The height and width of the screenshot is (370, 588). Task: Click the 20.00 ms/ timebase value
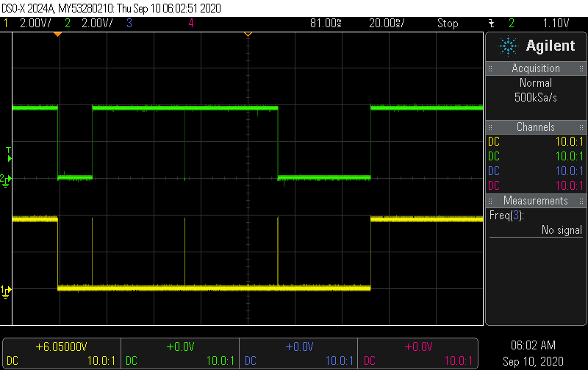tap(387, 24)
